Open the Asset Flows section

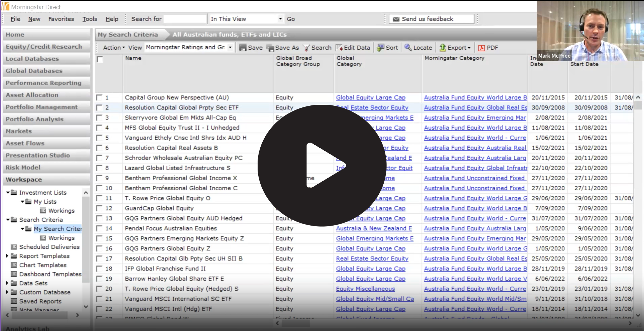47,143
